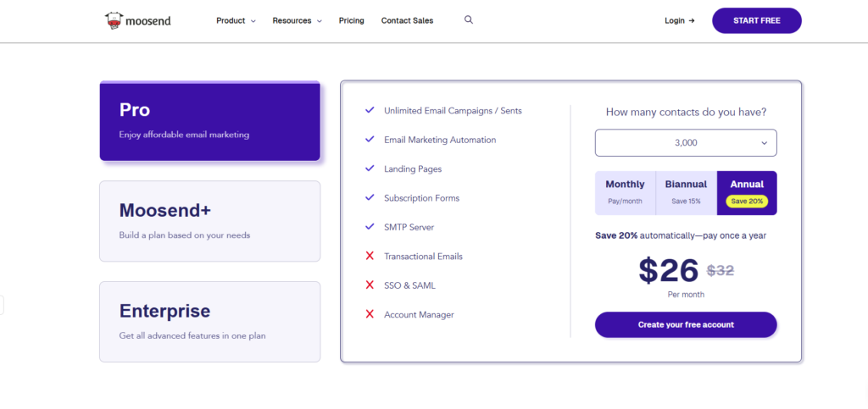868x409 pixels.
Task: Click the Transactional Emails feature text
Action: point(424,257)
